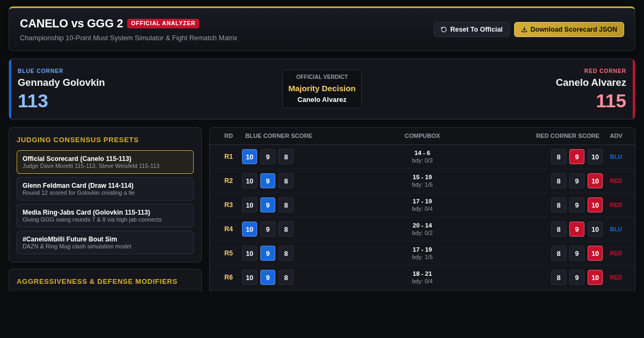The width and height of the screenshot is (644, 338).
Task: Click the R6 CompuBox stat 18 - 21
Action: pyautogui.click(x=422, y=274)
